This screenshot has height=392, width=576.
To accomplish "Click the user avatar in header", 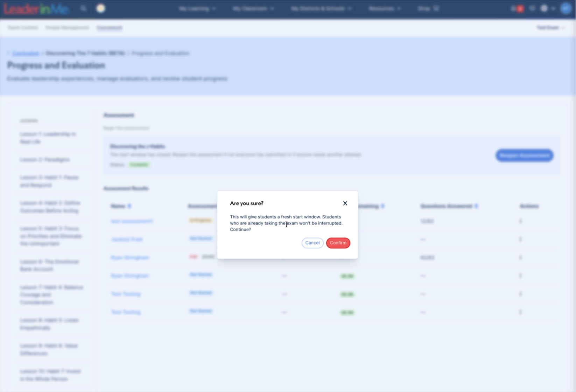I will click(x=566, y=8).
